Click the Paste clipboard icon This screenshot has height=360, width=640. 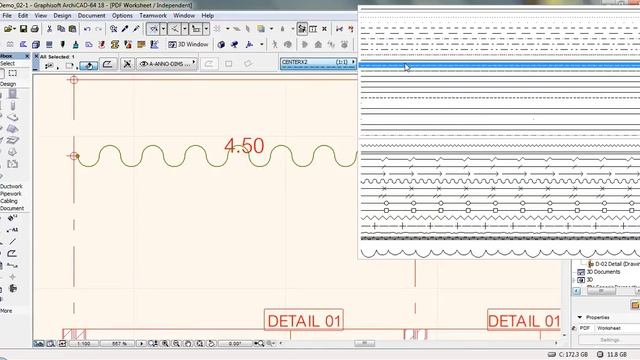click(x=72, y=29)
